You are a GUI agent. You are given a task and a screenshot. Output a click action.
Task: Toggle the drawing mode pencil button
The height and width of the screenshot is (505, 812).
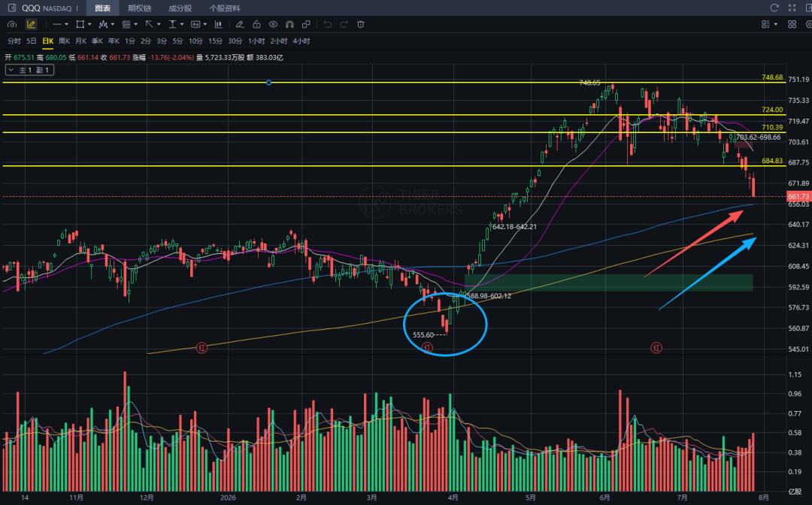31,24
